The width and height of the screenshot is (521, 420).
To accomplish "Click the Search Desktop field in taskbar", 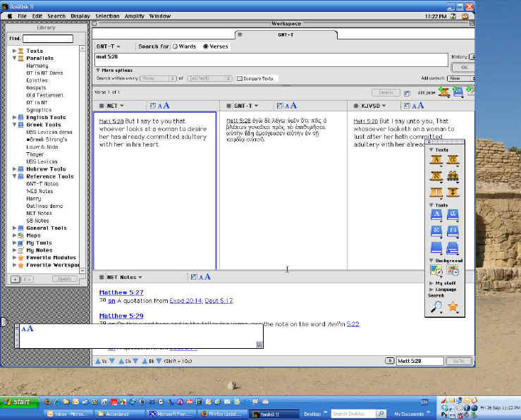I will pyautogui.click(x=353, y=414).
